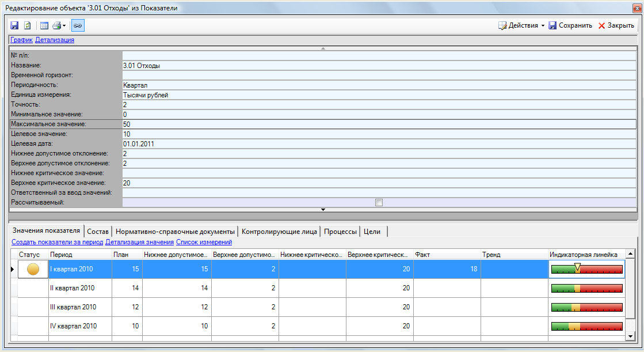Click the printer icon
Screen dimensions: 644x352
[56, 25]
